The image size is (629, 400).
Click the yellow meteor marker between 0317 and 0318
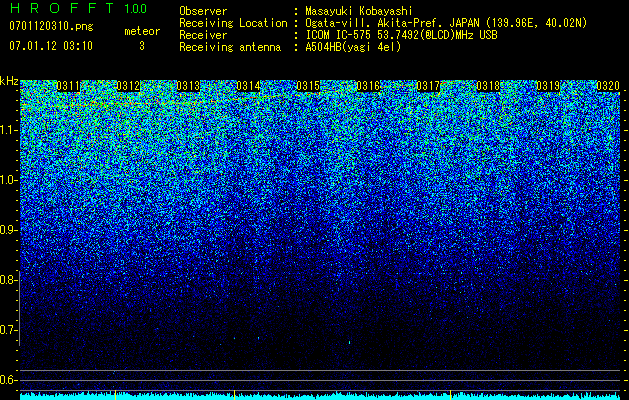click(x=450, y=394)
